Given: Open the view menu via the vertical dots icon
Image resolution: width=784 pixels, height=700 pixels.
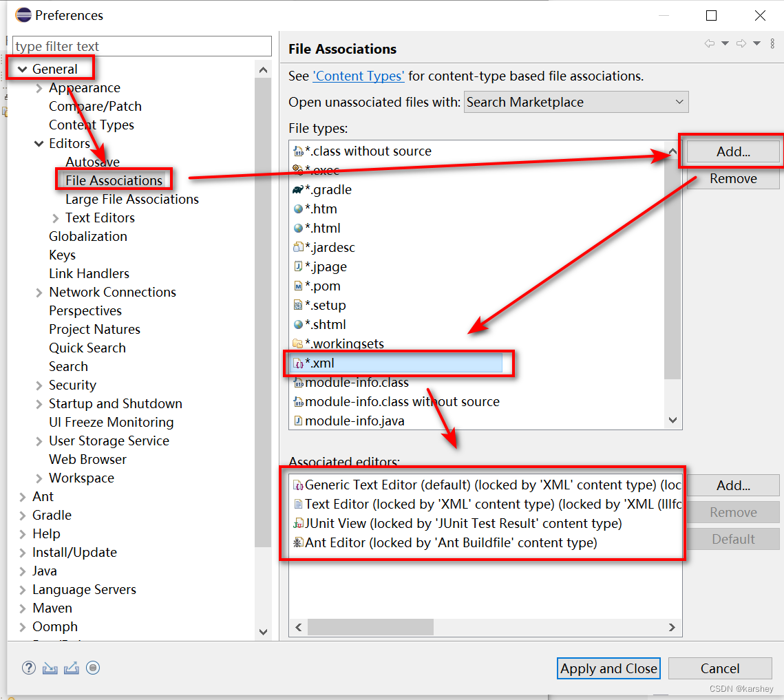Looking at the screenshot, I should (x=772, y=43).
